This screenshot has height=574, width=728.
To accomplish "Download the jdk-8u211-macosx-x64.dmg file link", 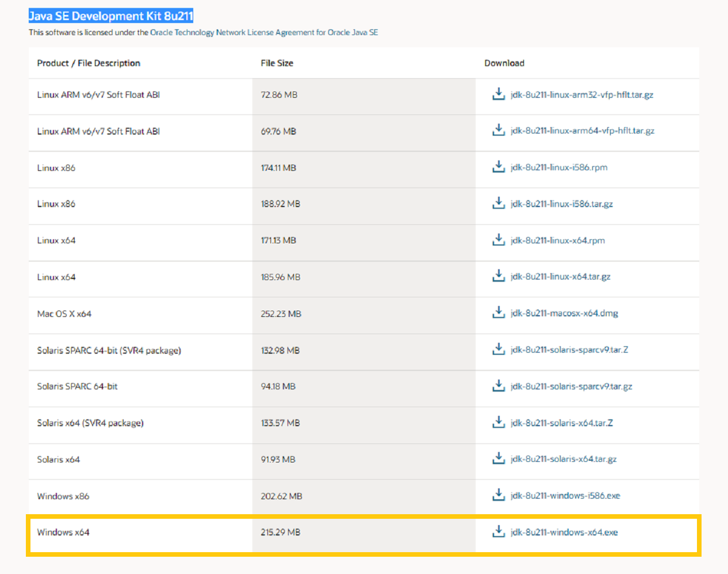I will click(x=565, y=313).
